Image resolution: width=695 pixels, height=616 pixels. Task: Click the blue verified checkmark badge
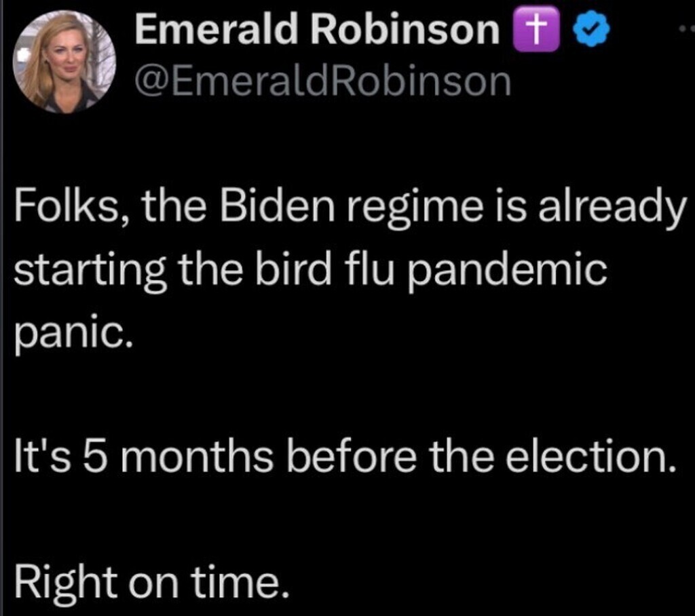591,29
